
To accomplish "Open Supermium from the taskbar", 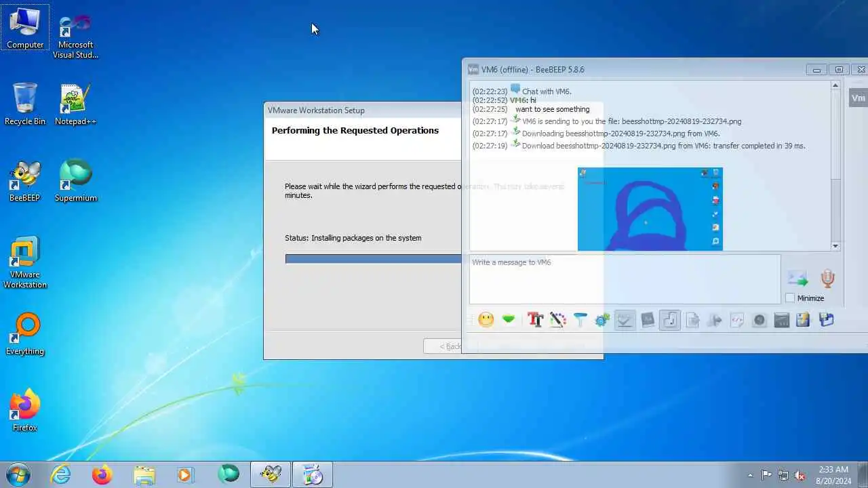I will (229, 474).
